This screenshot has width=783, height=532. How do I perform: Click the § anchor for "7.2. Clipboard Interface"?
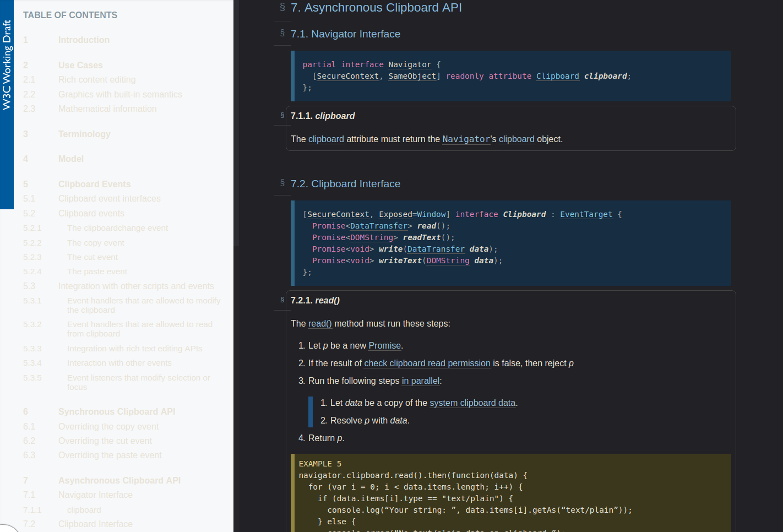coord(282,182)
